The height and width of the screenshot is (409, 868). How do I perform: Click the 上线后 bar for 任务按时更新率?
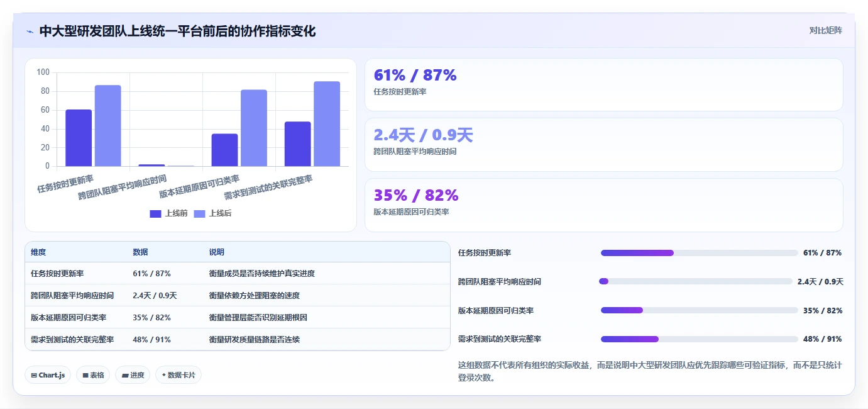coord(107,126)
